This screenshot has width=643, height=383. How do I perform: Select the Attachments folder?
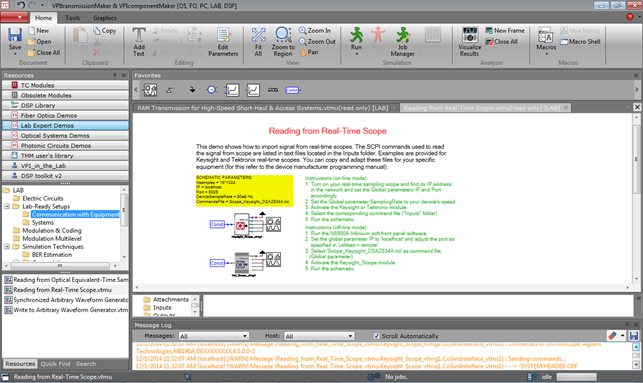(171, 299)
